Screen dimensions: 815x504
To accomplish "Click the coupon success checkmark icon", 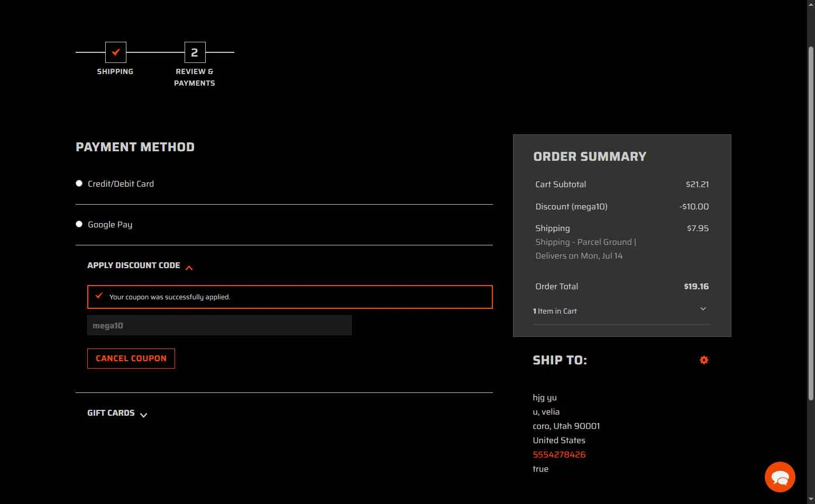I will pyautogui.click(x=99, y=296).
